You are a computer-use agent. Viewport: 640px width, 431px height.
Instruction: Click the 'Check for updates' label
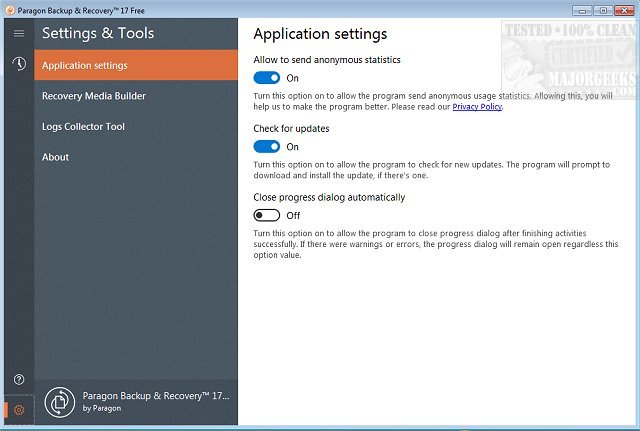pos(291,129)
